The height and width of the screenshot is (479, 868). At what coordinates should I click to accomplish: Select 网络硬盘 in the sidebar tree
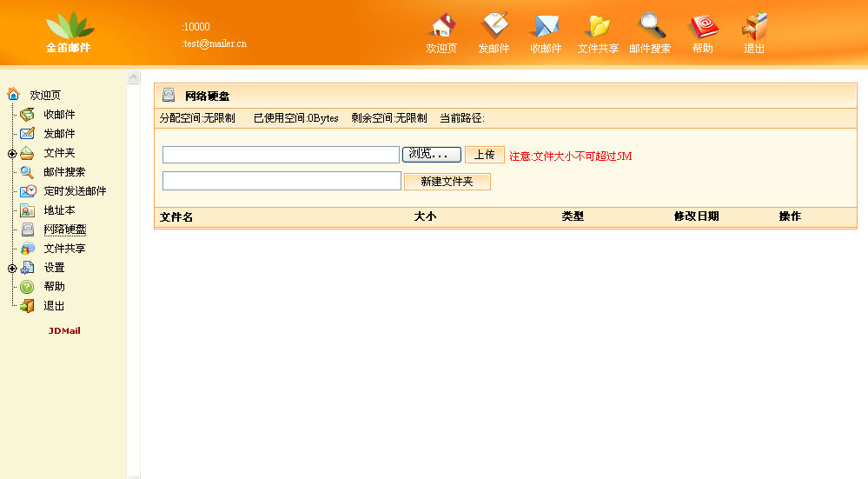[64, 230]
